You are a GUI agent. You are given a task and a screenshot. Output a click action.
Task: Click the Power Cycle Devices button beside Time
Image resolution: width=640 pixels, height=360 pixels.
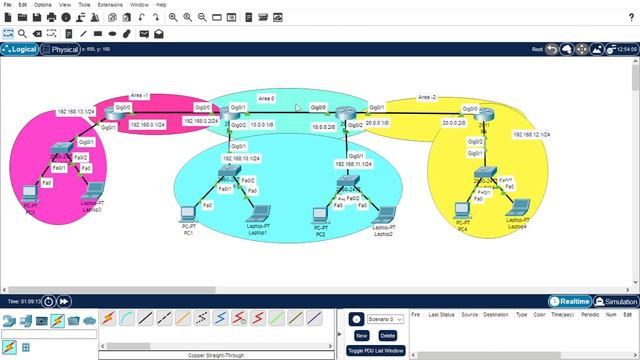click(x=49, y=302)
